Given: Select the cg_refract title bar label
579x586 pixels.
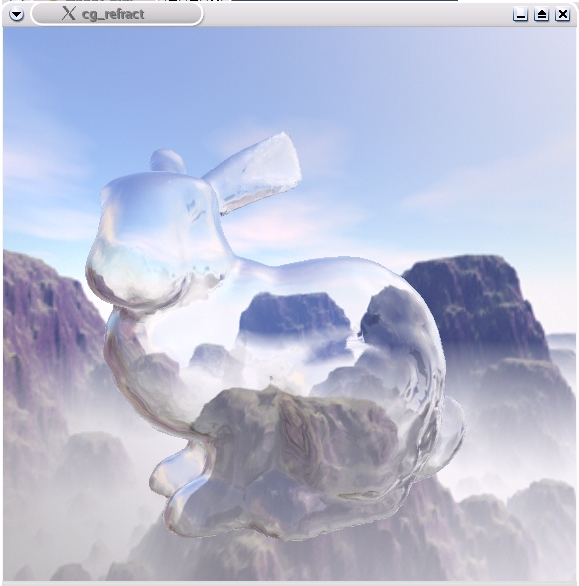Looking at the screenshot, I should (x=113, y=14).
